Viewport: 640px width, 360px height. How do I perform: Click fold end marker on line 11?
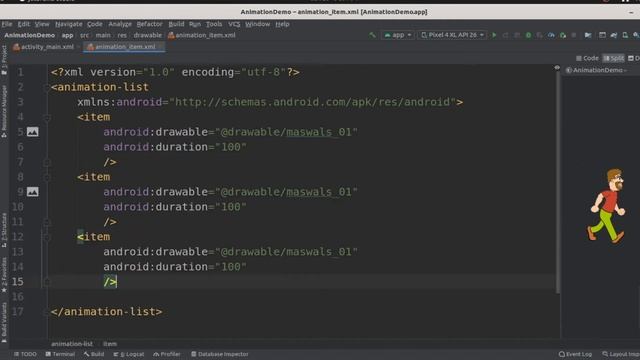(x=47, y=222)
